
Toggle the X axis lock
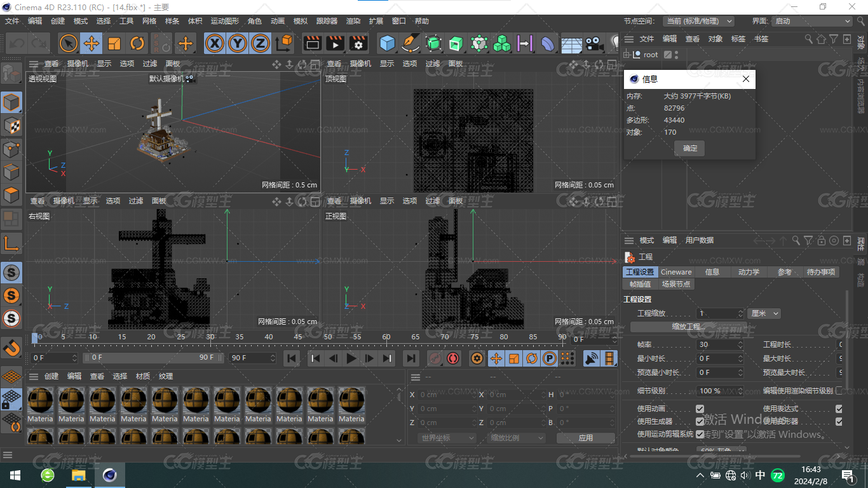tap(215, 43)
